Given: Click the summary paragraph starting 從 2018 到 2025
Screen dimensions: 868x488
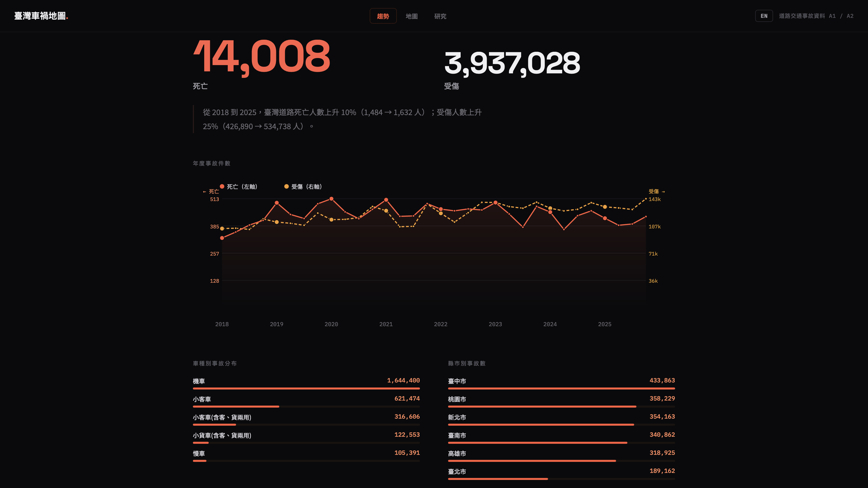Looking at the screenshot, I should tap(342, 119).
